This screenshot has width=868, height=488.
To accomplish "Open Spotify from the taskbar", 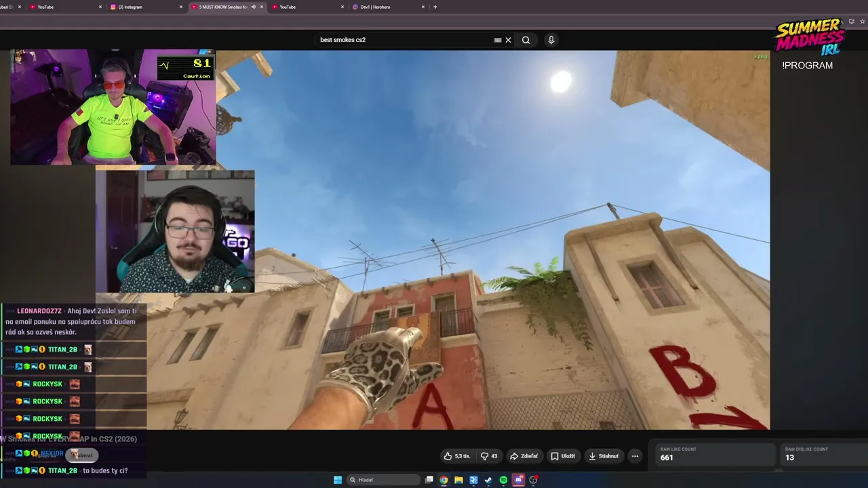I will pyautogui.click(x=503, y=480).
